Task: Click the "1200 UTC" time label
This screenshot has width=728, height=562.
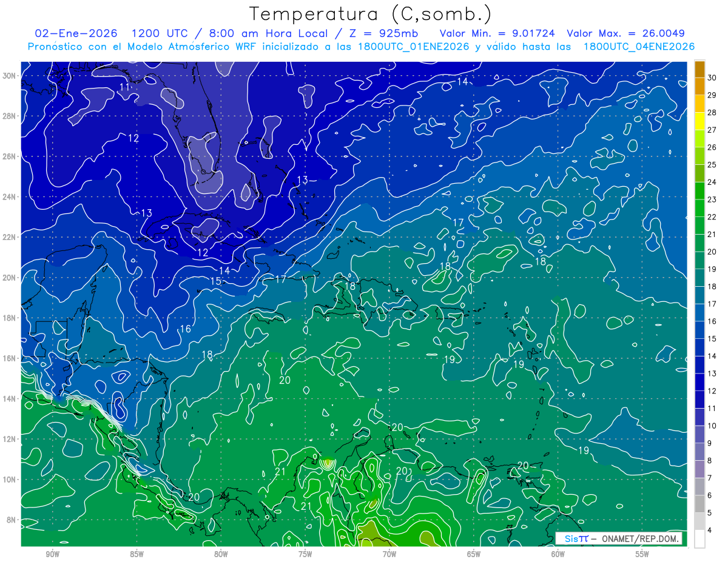Action: 159,33
